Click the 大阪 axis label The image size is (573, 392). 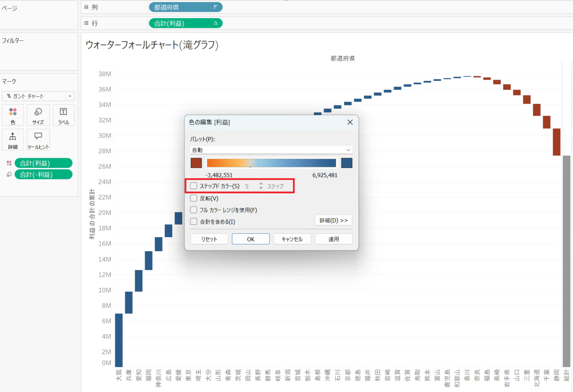point(119,375)
